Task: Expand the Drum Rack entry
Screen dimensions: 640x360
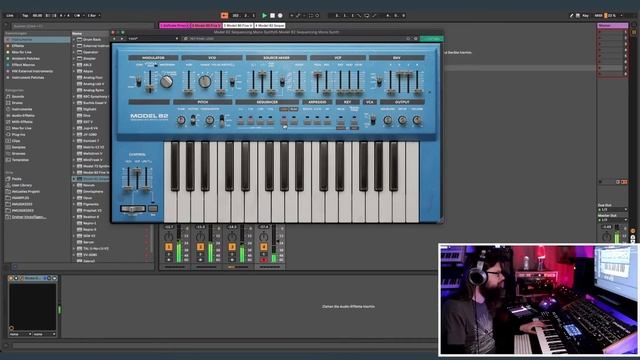Action: coord(74,40)
